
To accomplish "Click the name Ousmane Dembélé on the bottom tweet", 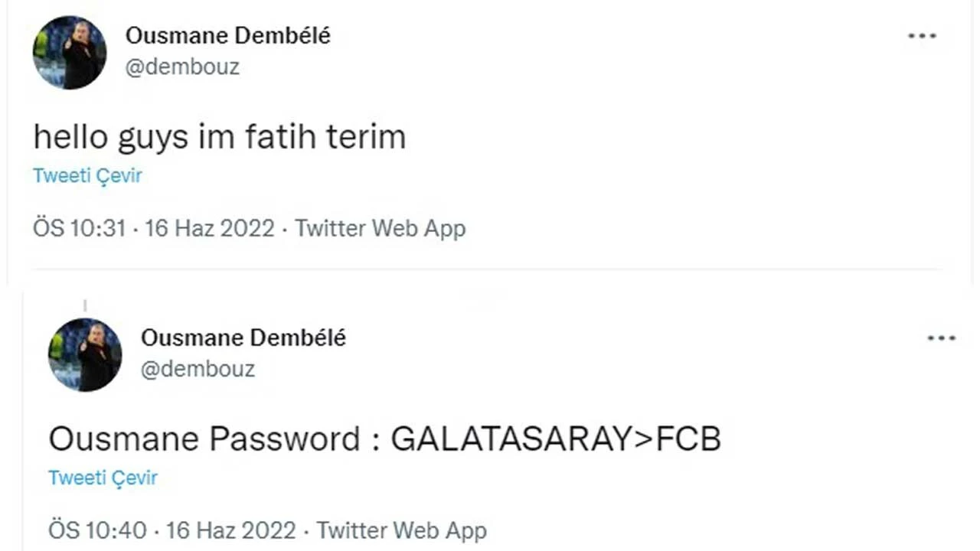I will pos(243,337).
